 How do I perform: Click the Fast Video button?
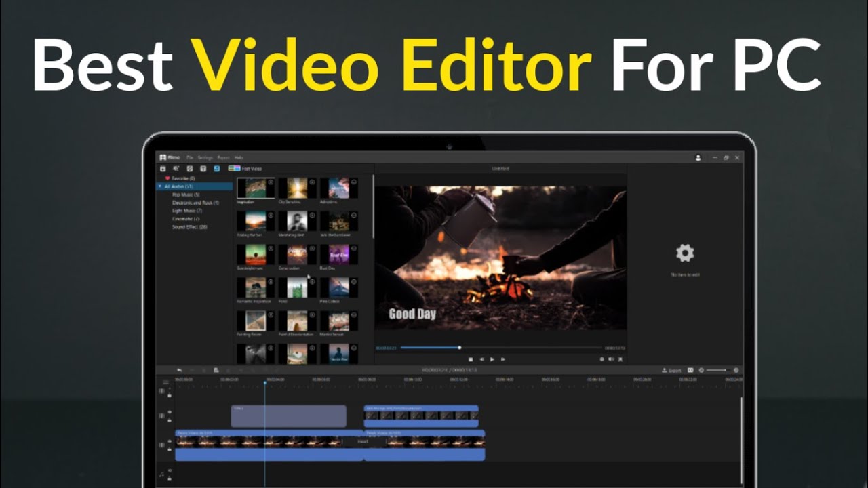click(245, 169)
